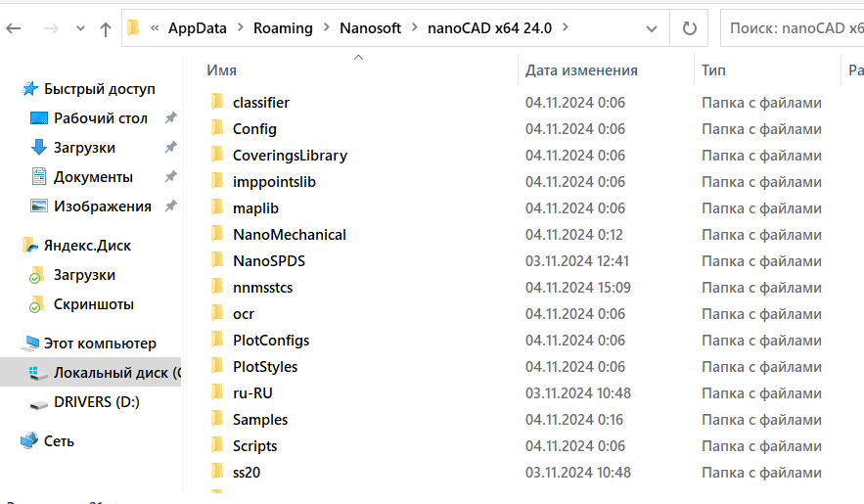Click the Forward navigation arrow
The image size is (864, 504).
click(x=51, y=28)
